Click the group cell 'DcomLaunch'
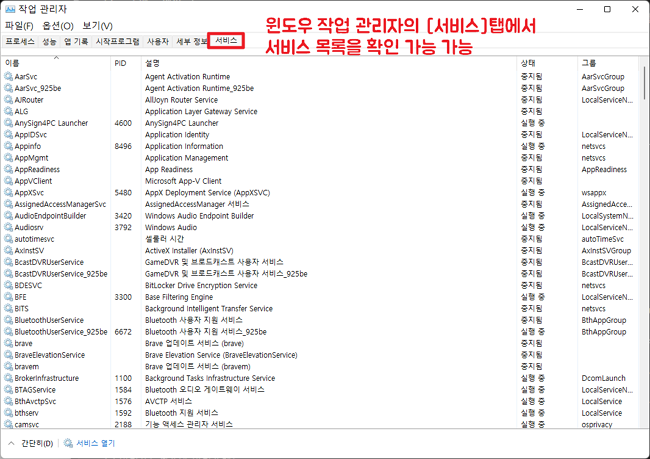 coord(604,378)
